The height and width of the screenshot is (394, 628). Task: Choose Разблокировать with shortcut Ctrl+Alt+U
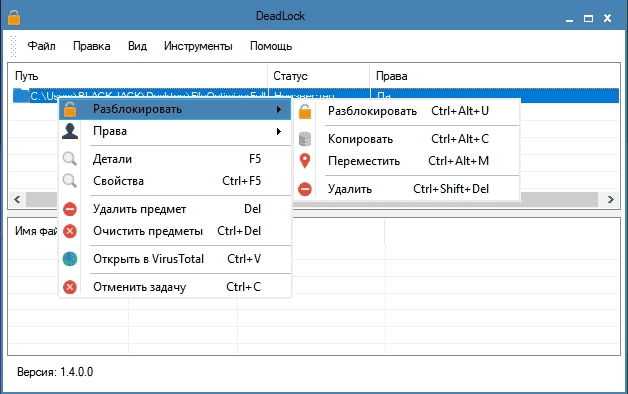click(x=407, y=111)
